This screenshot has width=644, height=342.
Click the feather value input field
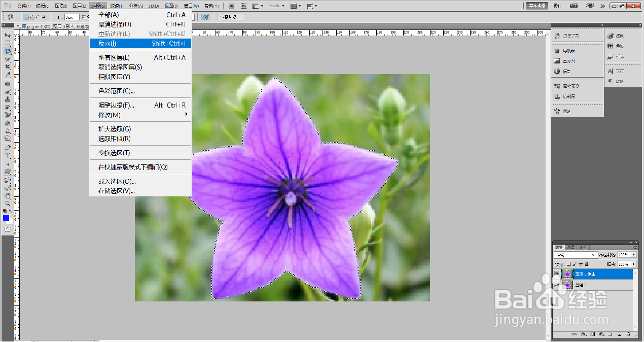[x=71, y=17]
